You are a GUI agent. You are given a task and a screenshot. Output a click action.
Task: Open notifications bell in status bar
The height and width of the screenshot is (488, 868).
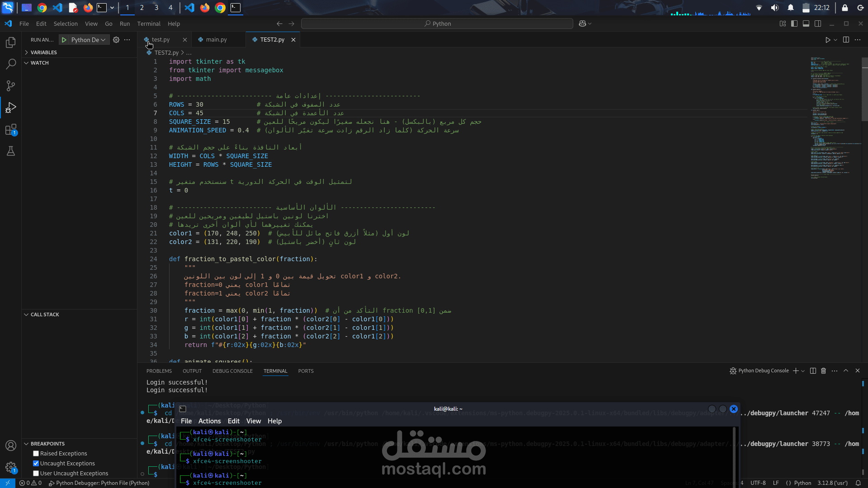858,483
